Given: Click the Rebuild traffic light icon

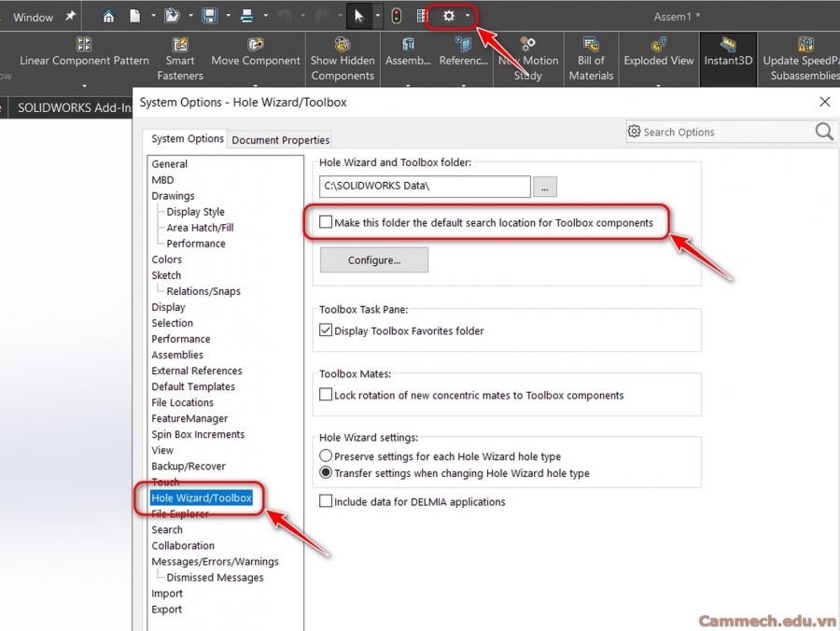Looking at the screenshot, I should [x=397, y=16].
